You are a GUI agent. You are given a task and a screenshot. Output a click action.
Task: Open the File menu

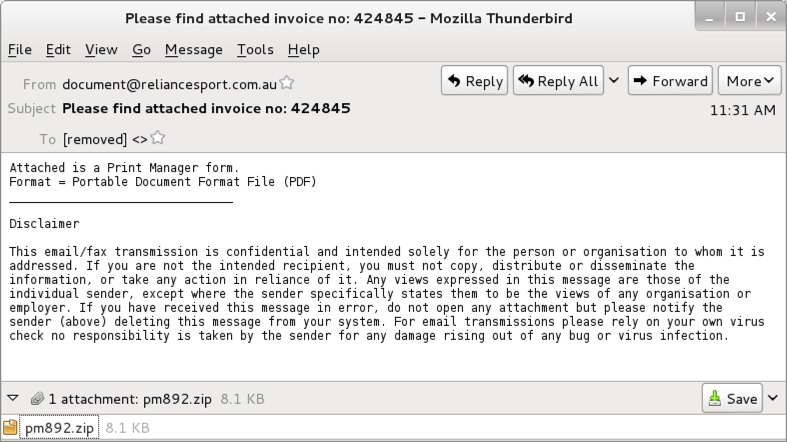pyautogui.click(x=19, y=49)
